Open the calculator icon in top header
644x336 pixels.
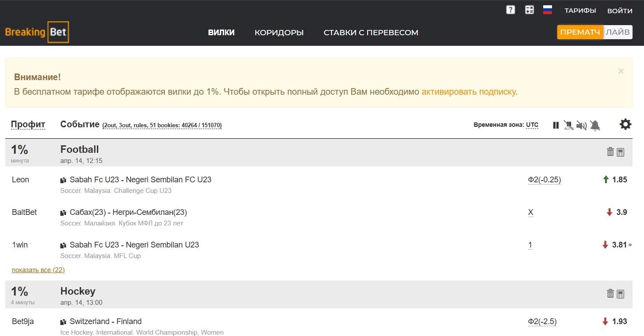530,10
